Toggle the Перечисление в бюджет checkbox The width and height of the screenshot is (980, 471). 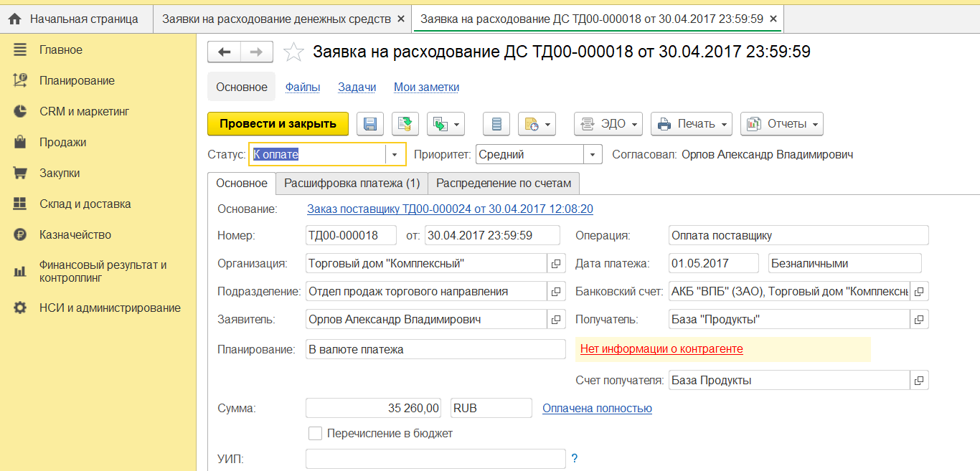[315, 433]
